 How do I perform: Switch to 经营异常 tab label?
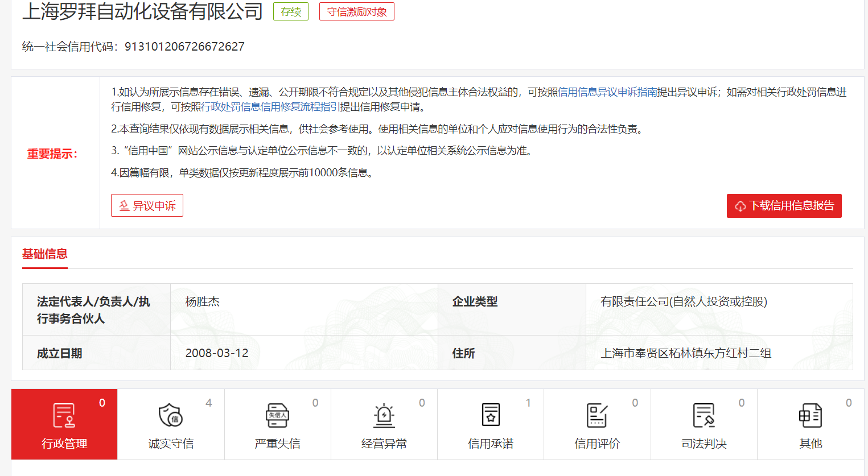(x=384, y=444)
